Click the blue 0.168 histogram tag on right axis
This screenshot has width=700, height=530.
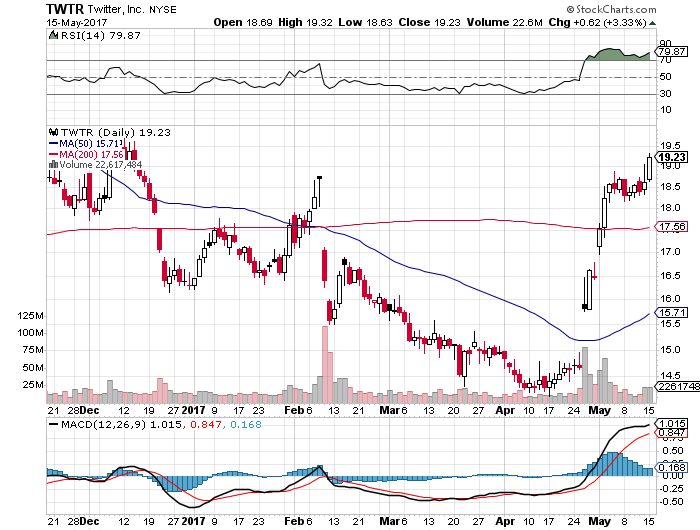point(671,467)
